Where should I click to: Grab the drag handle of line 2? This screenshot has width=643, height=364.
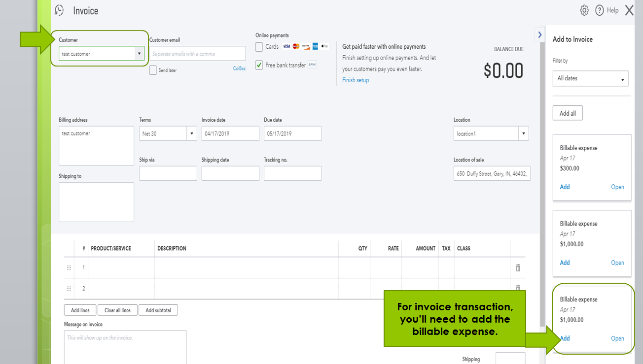pyautogui.click(x=69, y=289)
